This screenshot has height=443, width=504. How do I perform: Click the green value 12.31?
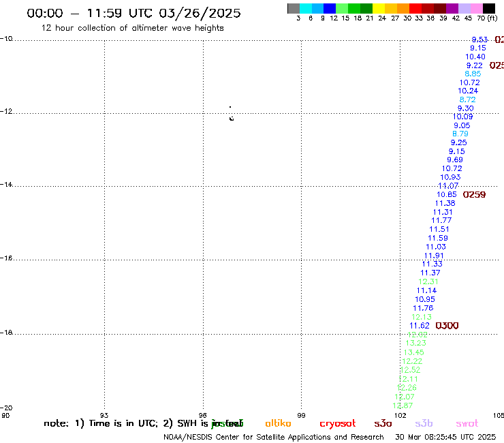428,281
